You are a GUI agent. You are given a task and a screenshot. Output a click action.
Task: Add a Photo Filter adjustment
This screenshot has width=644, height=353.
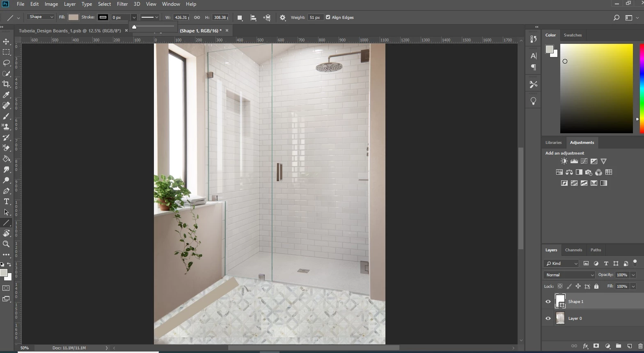coord(589,172)
